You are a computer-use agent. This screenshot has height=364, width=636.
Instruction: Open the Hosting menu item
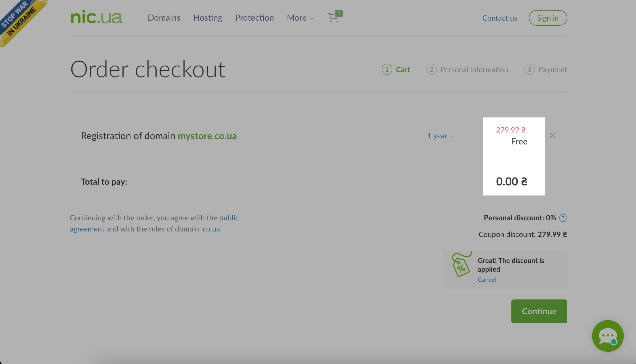[x=208, y=18]
